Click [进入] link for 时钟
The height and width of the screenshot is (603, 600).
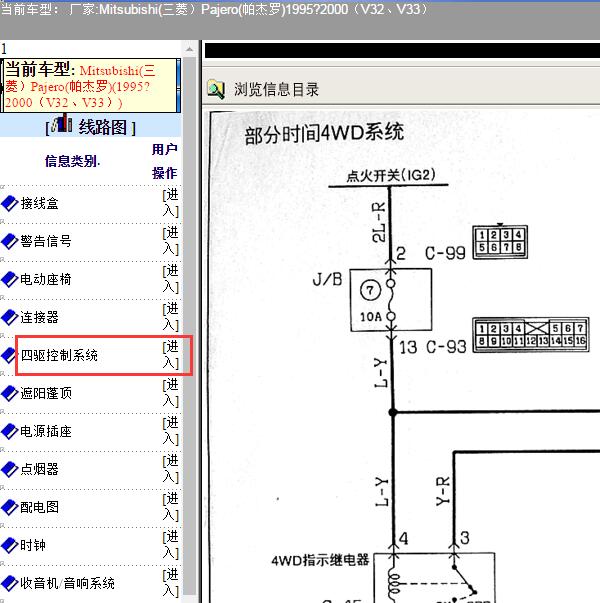[171, 545]
